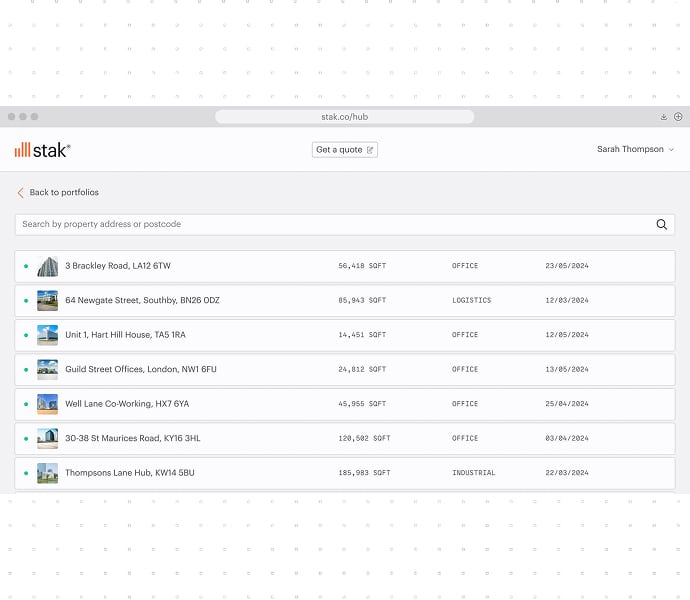Click the INDUSTRIAL type label

(x=473, y=473)
